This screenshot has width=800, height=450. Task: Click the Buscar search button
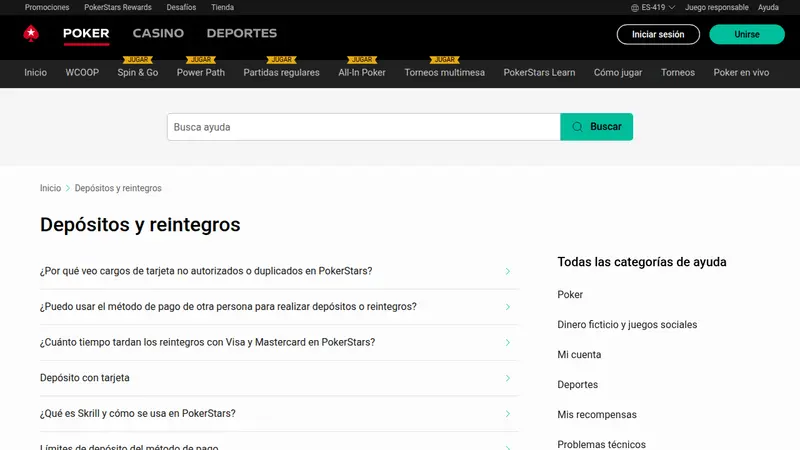596,127
